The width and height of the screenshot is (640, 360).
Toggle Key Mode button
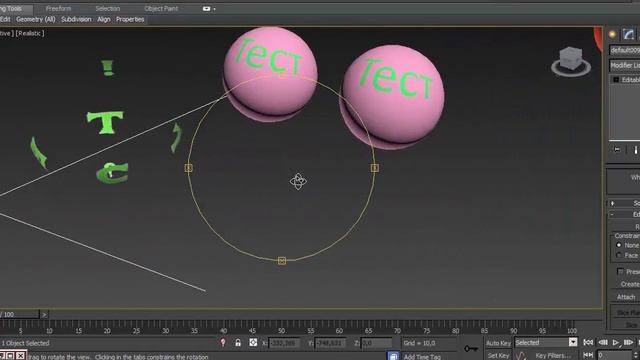click(x=588, y=356)
